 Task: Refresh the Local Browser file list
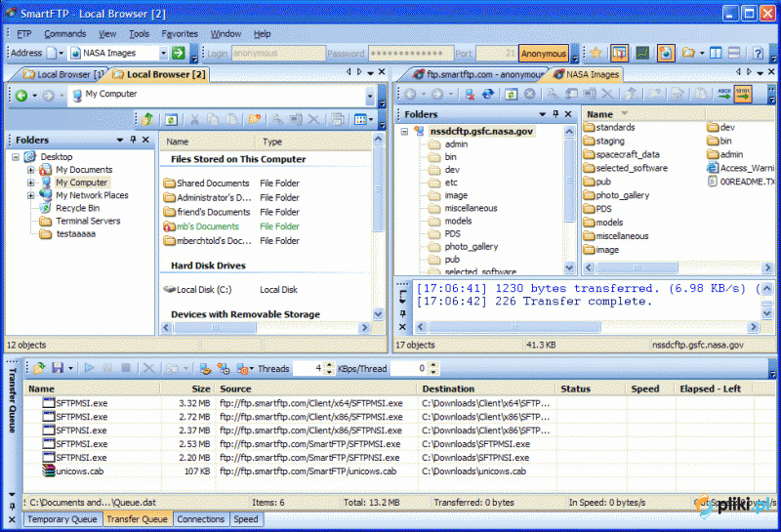tap(171, 119)
